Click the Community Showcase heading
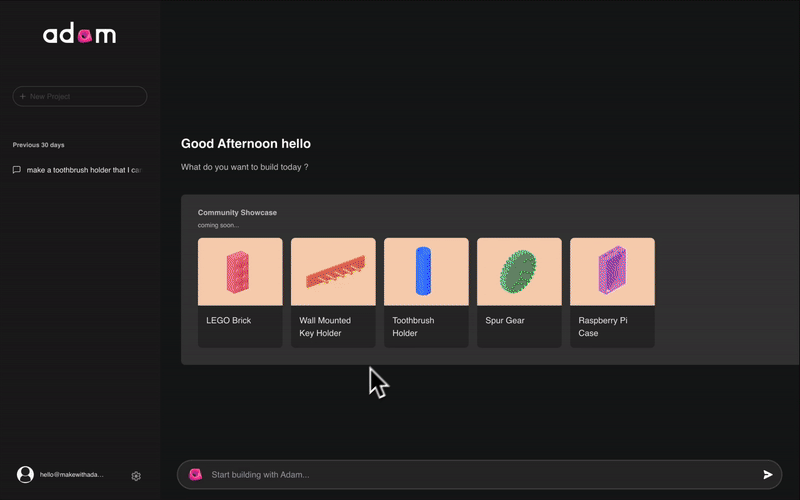 [237, 212]
